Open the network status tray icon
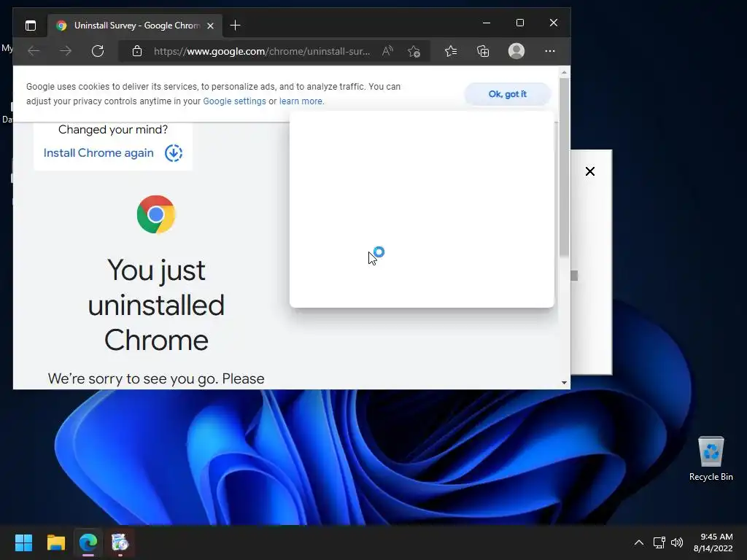The height and width of the screenshot is (560, 747). coord(659,542)
